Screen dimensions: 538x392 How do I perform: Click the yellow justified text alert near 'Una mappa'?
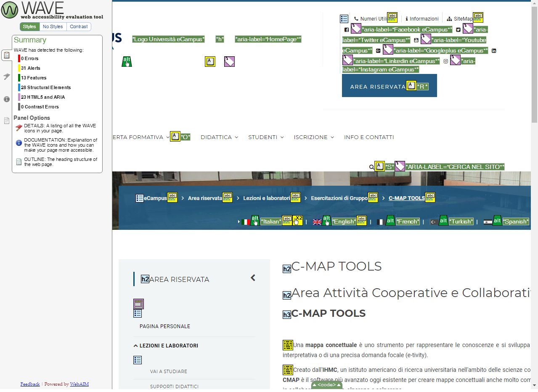click(x=288, y=345)
